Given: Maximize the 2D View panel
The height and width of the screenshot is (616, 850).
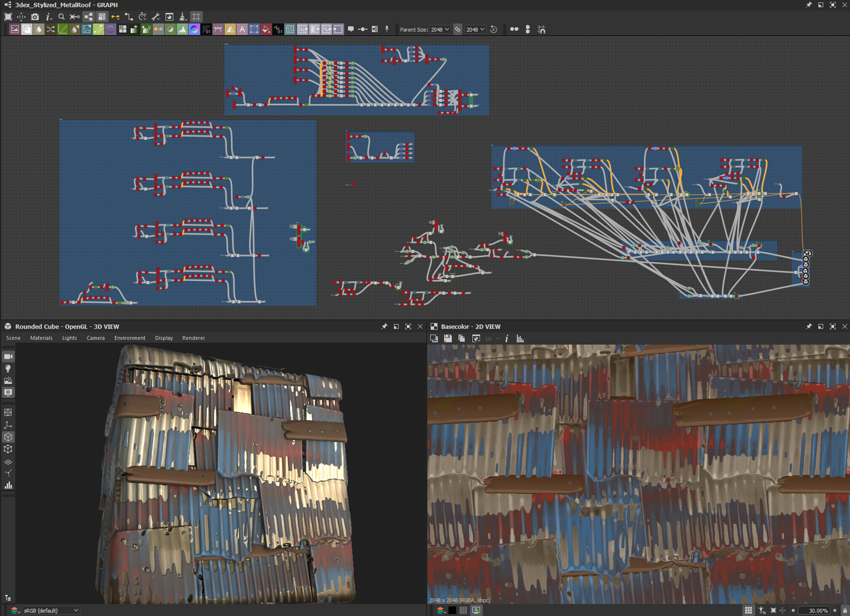Looking at the screenshot, I should coord(832,327).
